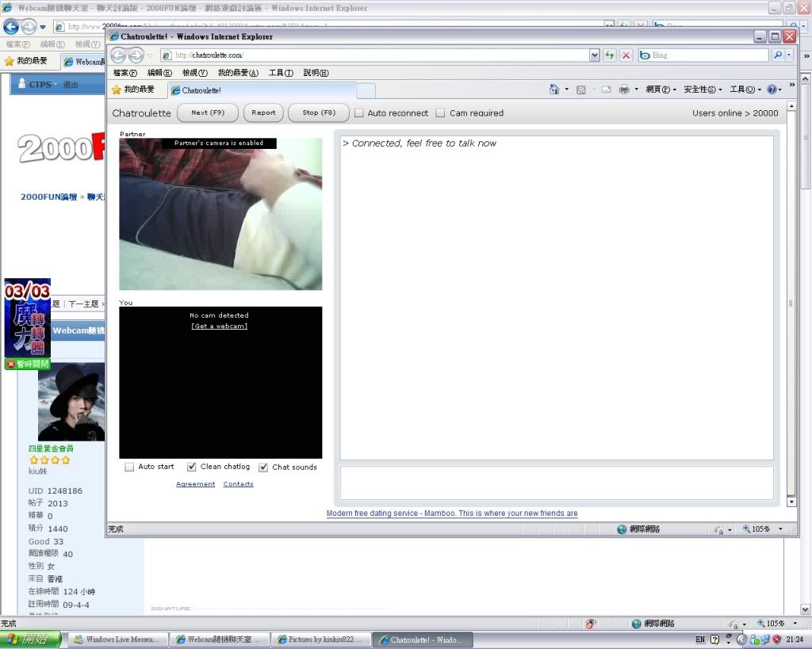Enable the Auto reconnect checkbox
This screenshot has height=649, width=812.
[x=359, y=113]
